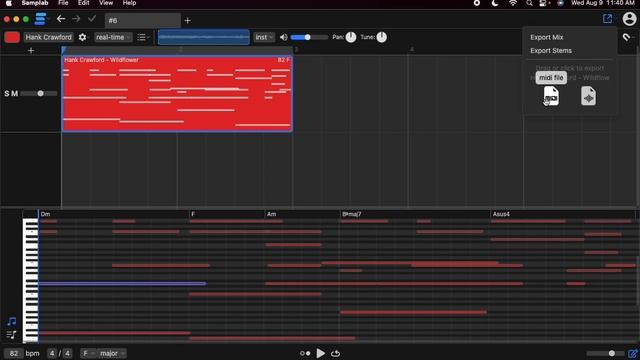Click the Pan knob
Viewport: 640px width, 360px height.
(x=351, y=37)
